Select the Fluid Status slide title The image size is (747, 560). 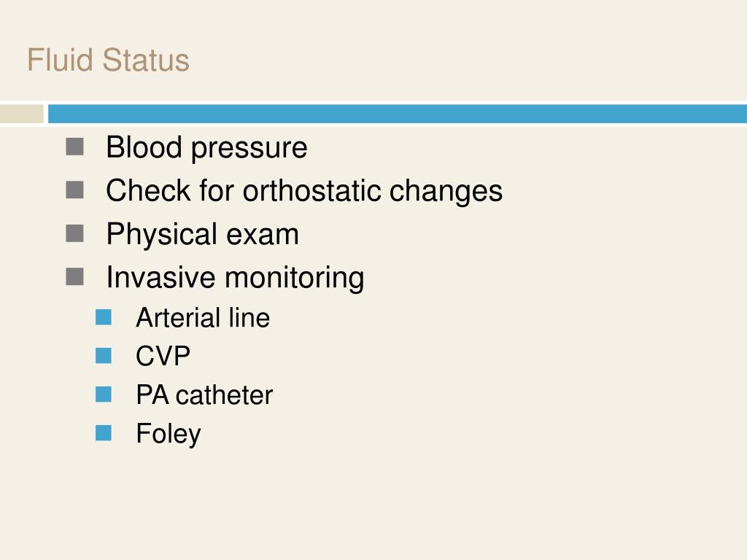click(x=108, y=60)
